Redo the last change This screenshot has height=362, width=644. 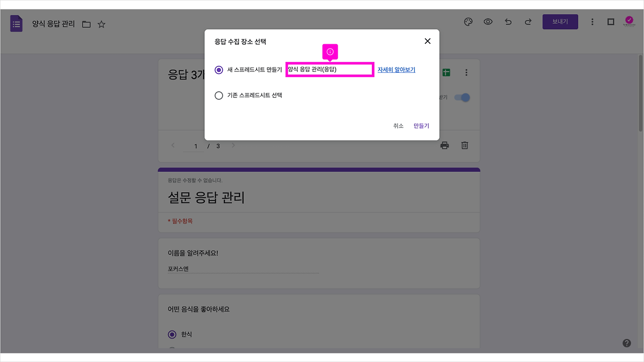tap(527, 22)
